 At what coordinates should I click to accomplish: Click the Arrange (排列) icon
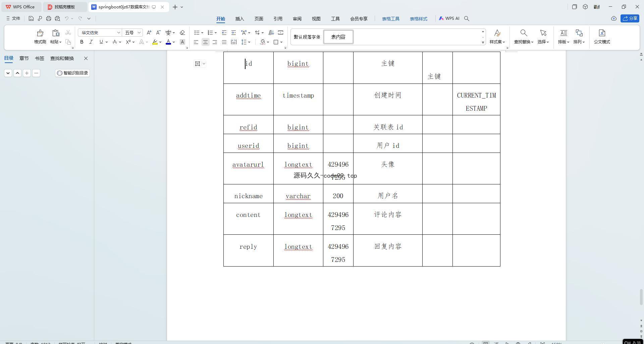579,33
